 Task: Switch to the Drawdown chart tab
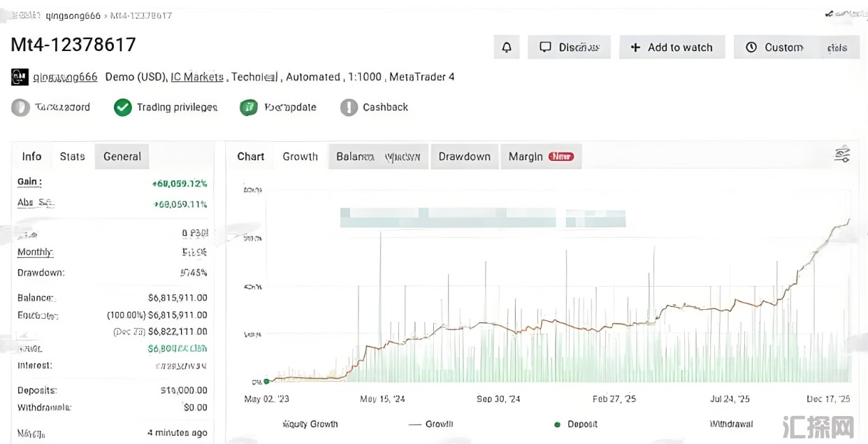pos(464,157)
